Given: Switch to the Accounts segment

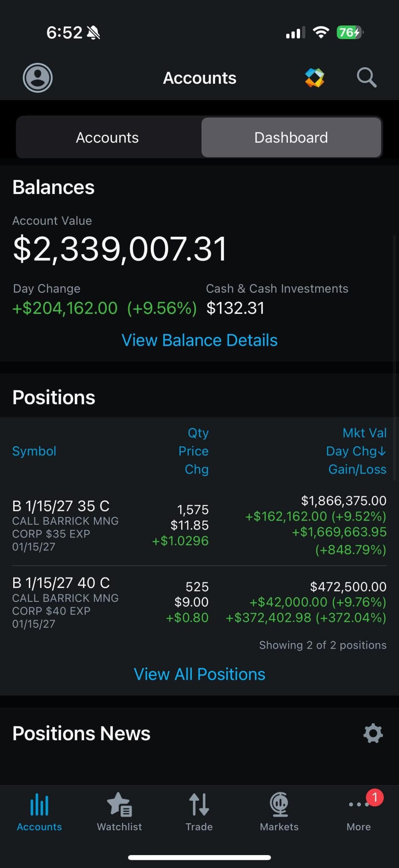Looking at the screenshot, I should point(107,137).
